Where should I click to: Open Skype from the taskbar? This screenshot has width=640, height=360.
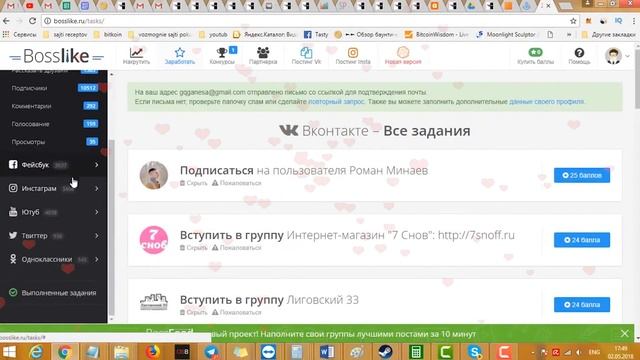475,352
